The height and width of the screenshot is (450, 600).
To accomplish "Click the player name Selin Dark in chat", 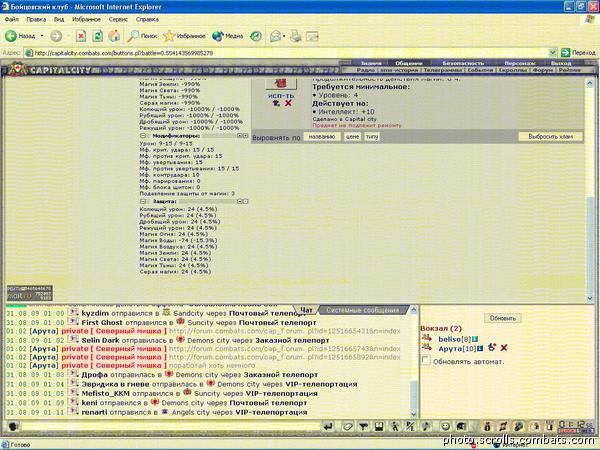I will pyautogui.click(x=102, y=340).
